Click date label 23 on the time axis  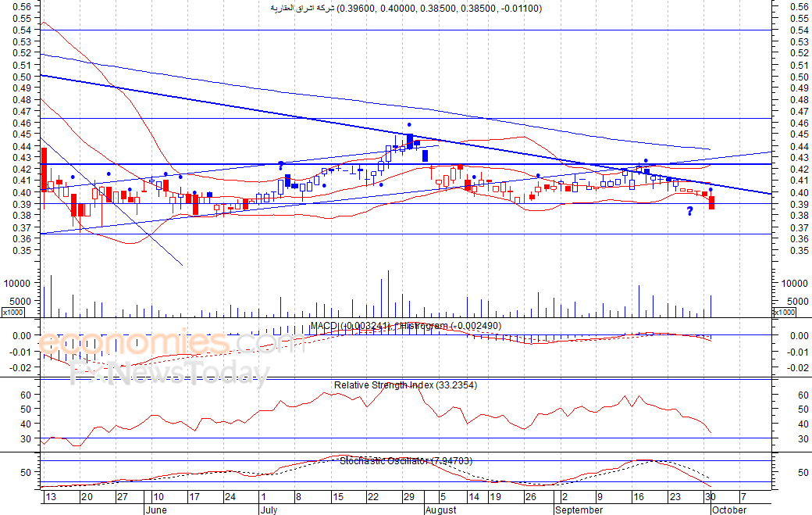pos(675,497)
